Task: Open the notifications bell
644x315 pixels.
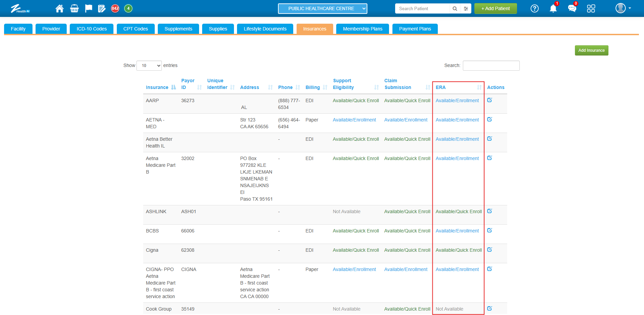Action: tap(553, 8)
